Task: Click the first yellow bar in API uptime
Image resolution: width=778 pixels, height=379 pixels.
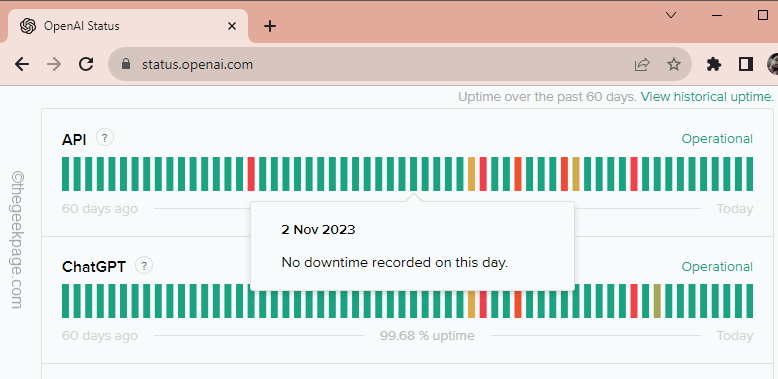Action: tap(471, 174)
